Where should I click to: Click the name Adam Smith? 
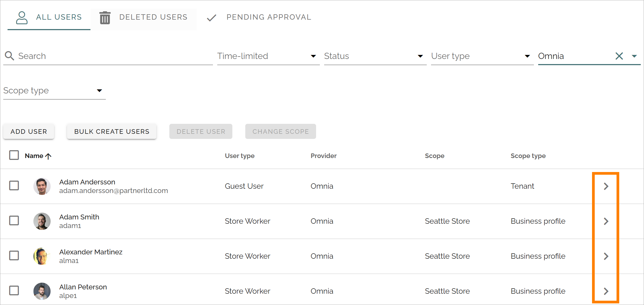click(79, 217)
